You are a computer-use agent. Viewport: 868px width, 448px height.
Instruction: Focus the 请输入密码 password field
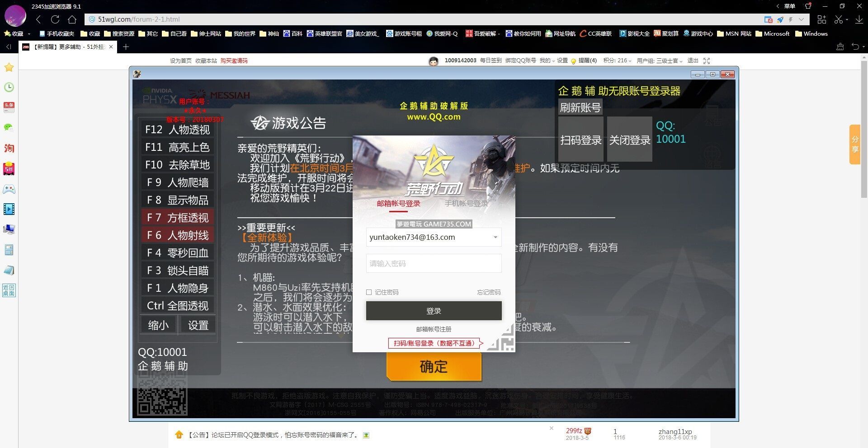pos(434,263)
